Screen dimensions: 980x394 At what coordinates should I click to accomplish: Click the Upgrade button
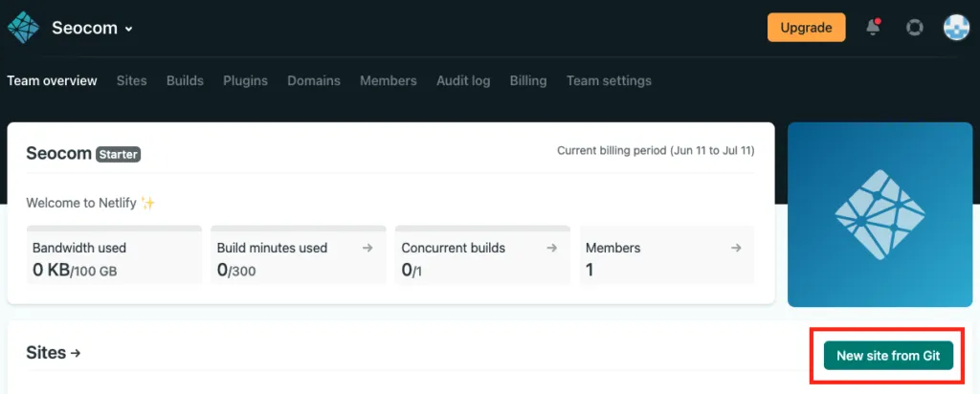(x=806, y=28)
